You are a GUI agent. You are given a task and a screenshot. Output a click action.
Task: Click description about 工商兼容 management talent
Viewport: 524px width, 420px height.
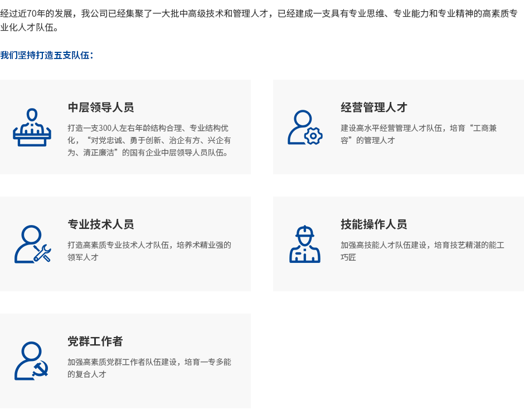coord(419,128)
